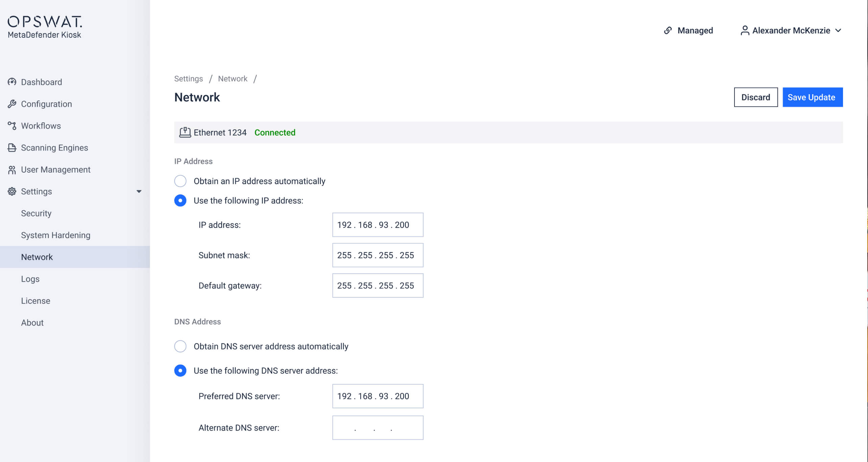Collapse the Settings section in sidebar

click(139, 191)
